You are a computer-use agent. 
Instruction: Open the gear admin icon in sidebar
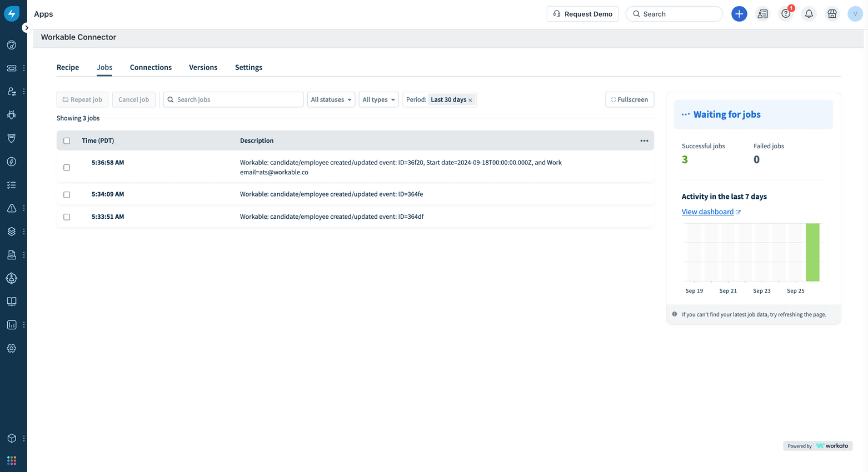(x=12, y=348)
